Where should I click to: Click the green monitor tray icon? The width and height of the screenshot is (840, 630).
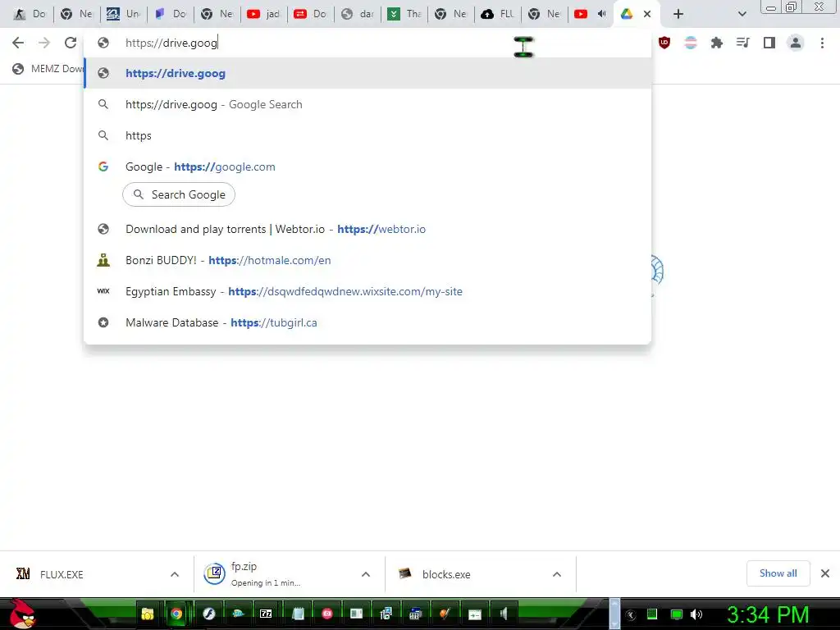pos(676,614)
